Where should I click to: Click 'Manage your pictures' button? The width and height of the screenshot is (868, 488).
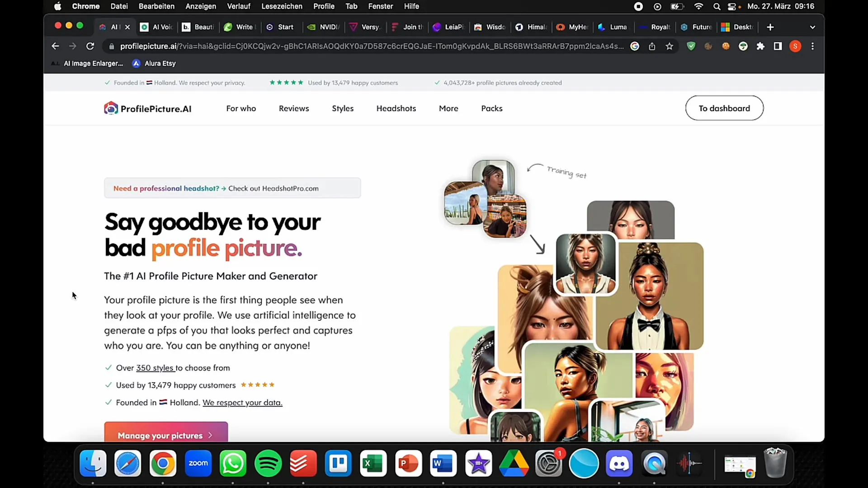point(166,435)
